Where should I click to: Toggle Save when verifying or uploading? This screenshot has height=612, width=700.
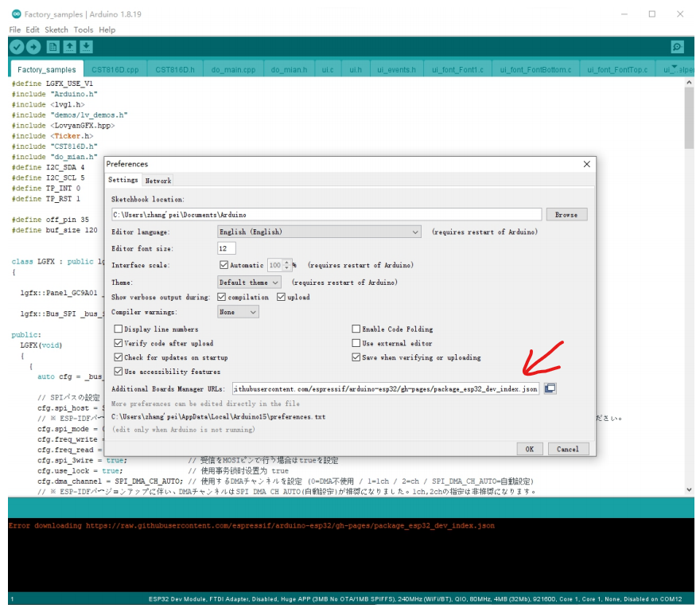coord(356,357)
